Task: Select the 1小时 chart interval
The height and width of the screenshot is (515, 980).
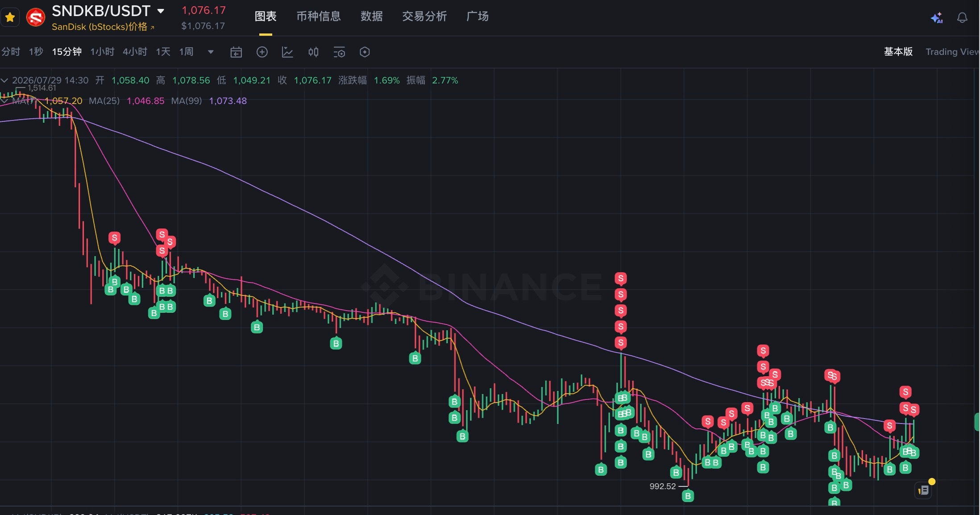Action: pos(103,52)
